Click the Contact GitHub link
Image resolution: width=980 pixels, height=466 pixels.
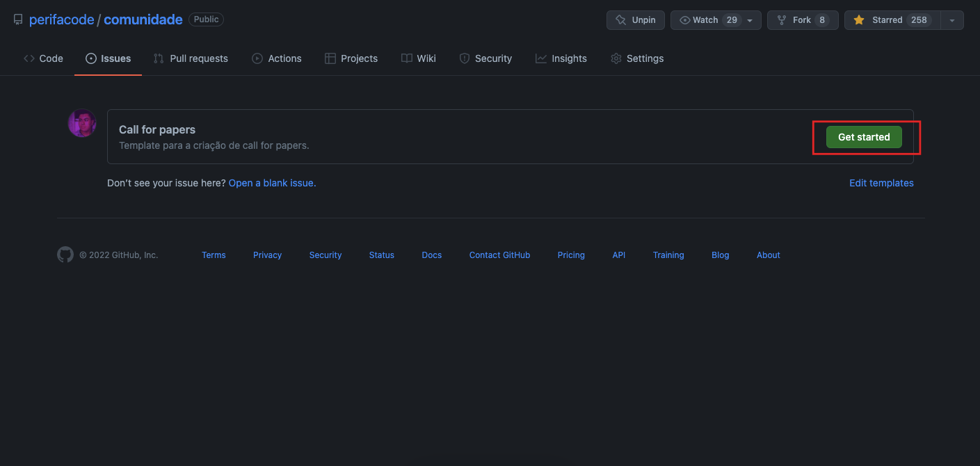499,255
